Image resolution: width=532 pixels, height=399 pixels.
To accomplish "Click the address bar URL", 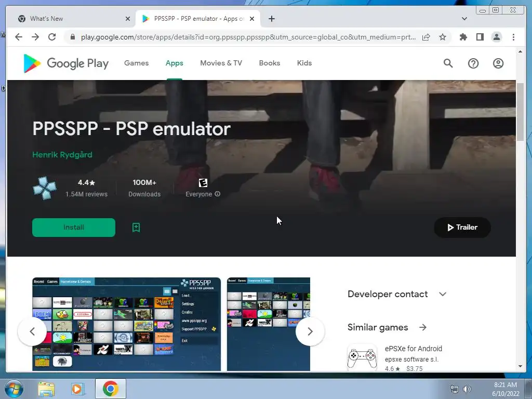I will tap(248, 37).
